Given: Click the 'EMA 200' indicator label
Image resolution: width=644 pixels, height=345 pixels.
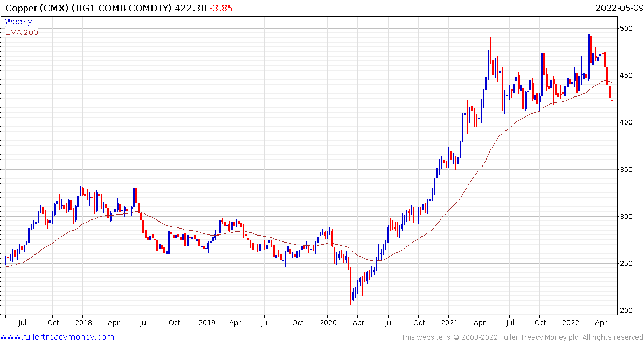Looking at the screenshot, I should coord(22,32).
